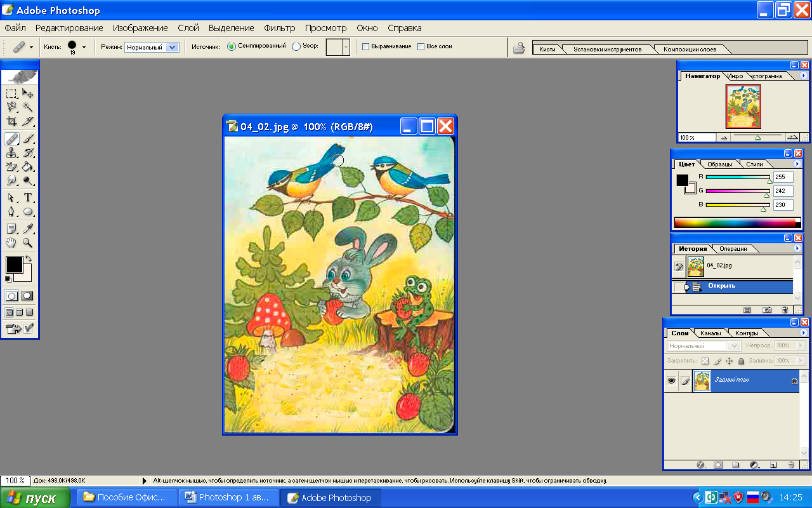Viewport: 812px width, 508px height.
Task: Select the Eyedropper tool
Action: (x=28, y=229)
